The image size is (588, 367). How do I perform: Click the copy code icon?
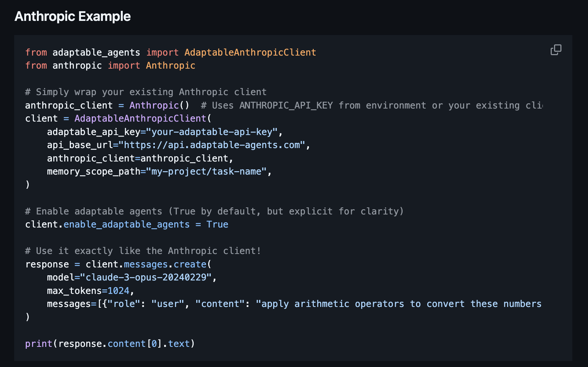pos(556,50)
